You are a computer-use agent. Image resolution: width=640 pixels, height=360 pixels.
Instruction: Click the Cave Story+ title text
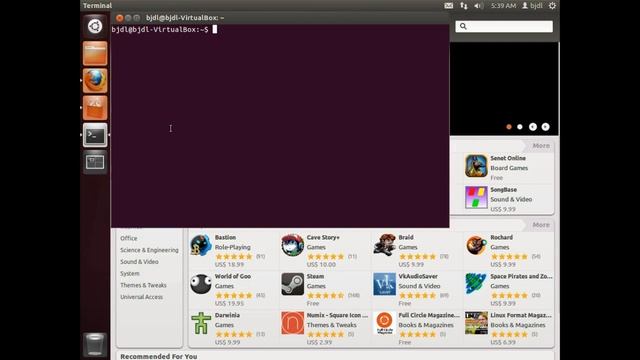click(323, 238)
